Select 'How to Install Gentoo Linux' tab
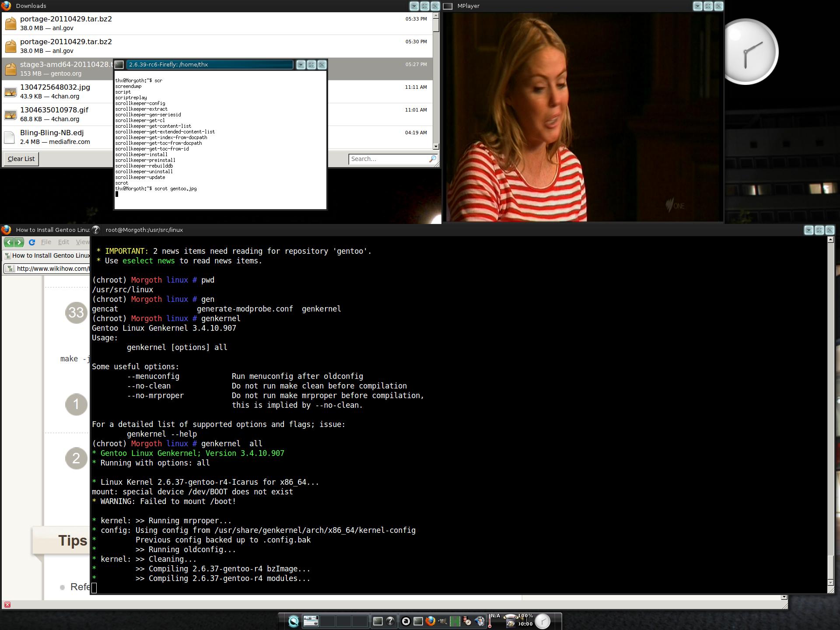This screenshot has width=840, height=630. tap(46, 255)
